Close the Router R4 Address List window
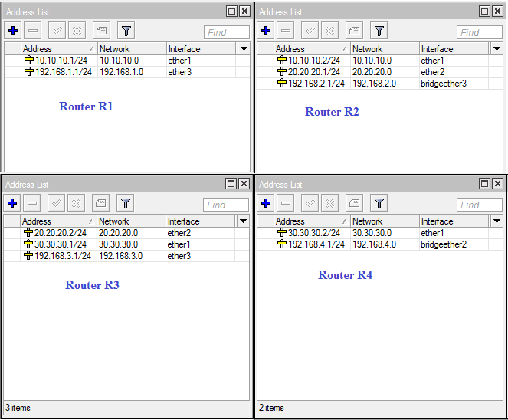508x420 pixels. click(x=497, y=184)
